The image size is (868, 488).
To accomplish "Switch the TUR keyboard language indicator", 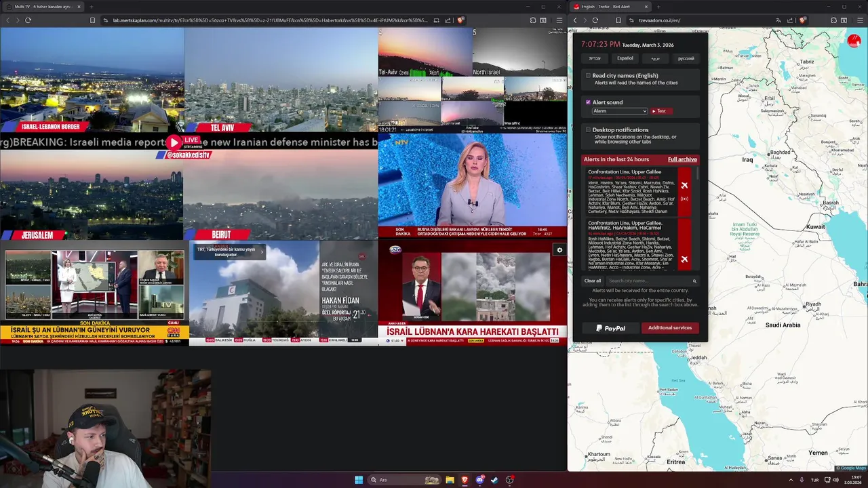I will click(x=814, y=480).
